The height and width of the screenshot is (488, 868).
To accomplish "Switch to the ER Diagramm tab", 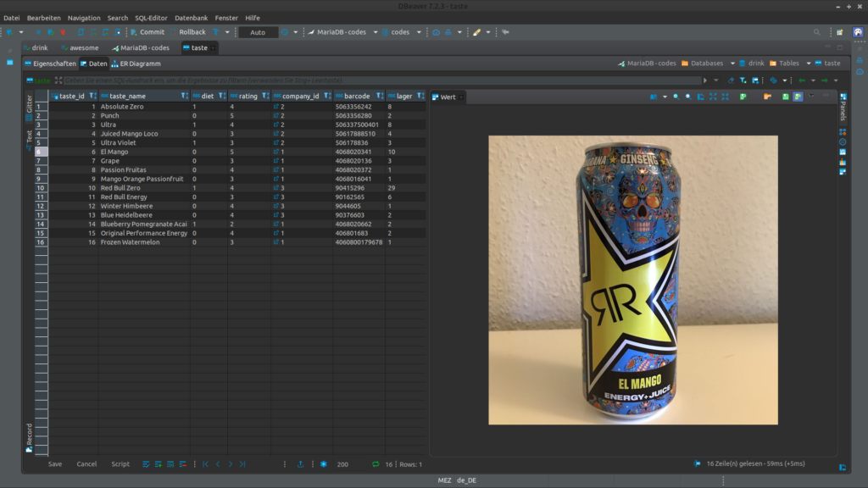I will [x=136, y=64].
